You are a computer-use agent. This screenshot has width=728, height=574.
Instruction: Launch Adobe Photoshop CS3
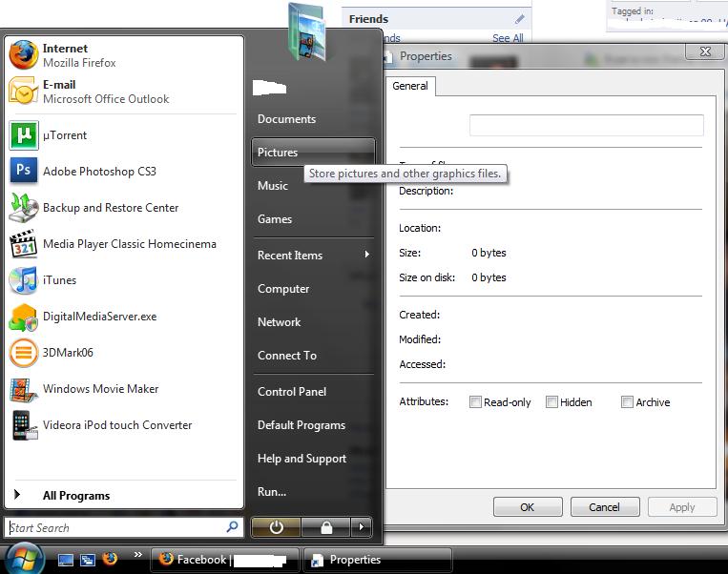98,172
